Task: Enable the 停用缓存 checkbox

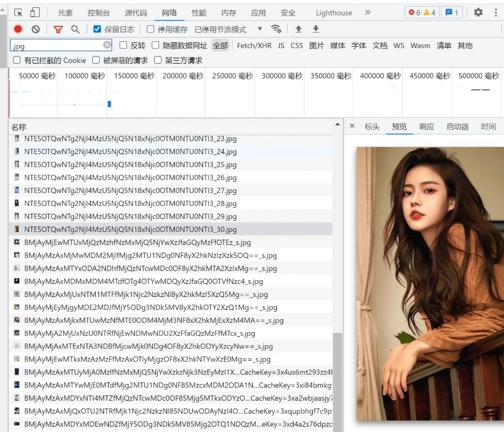Action: (151, 29)
